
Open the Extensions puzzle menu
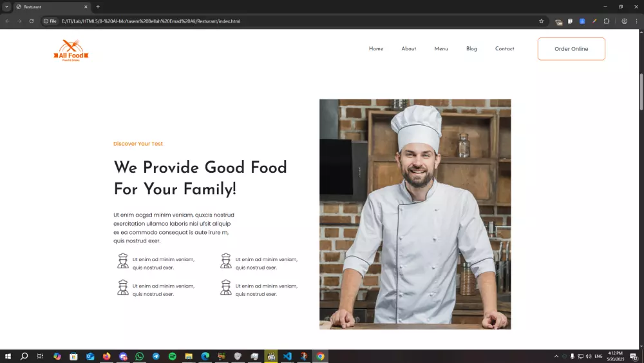pyautogui.click(x=607, y=21)
